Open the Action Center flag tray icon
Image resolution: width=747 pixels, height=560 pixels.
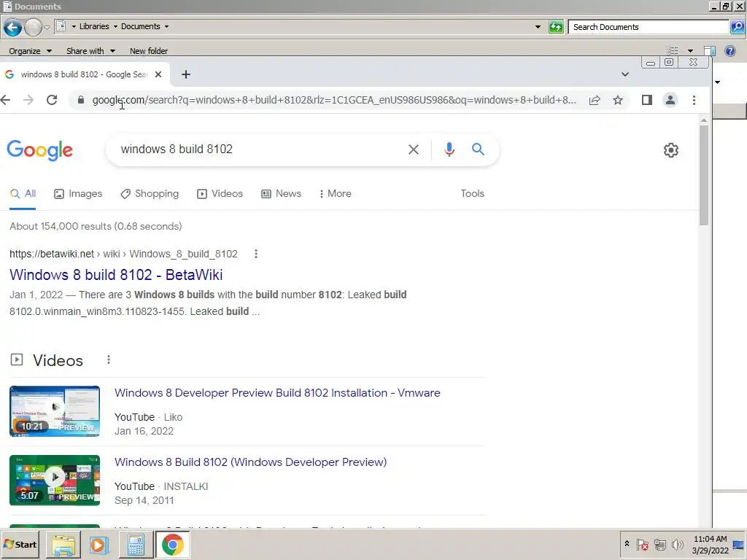point(642,544)
